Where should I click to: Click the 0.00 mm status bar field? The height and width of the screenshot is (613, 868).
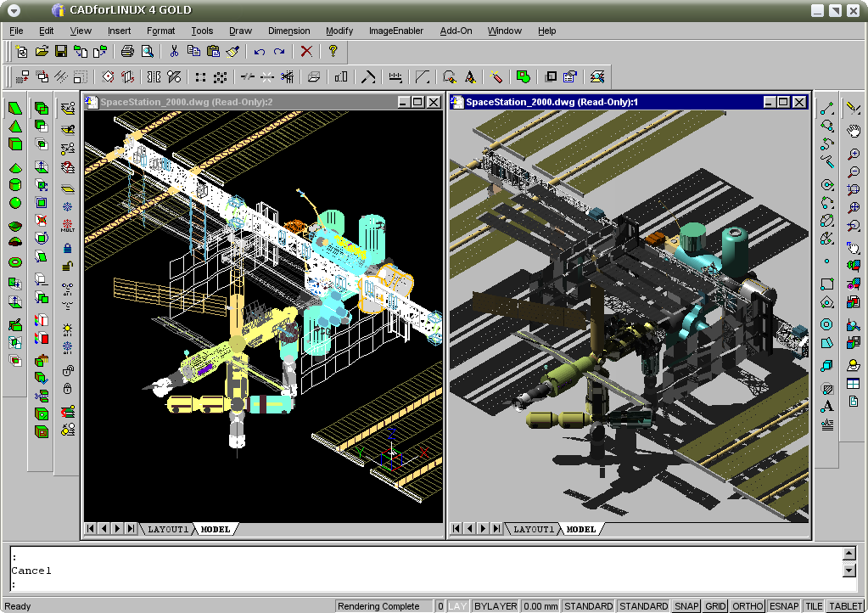point(540,606)
